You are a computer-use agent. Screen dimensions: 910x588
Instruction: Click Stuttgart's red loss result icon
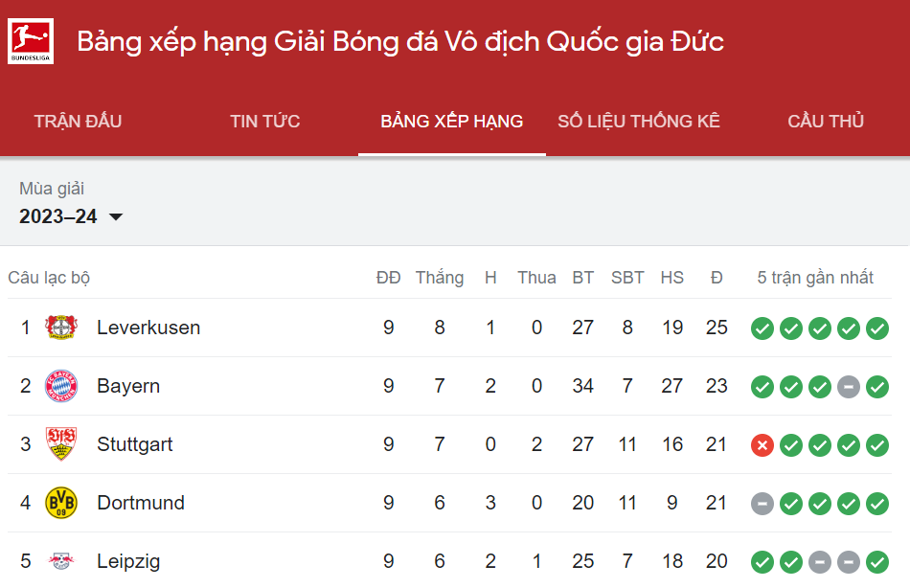point(762,445)
